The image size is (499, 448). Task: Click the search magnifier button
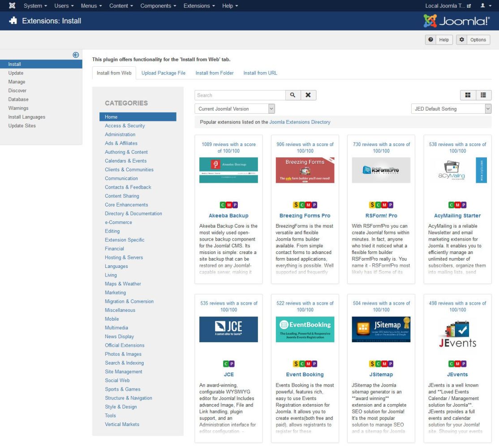(x=293, y=95)
